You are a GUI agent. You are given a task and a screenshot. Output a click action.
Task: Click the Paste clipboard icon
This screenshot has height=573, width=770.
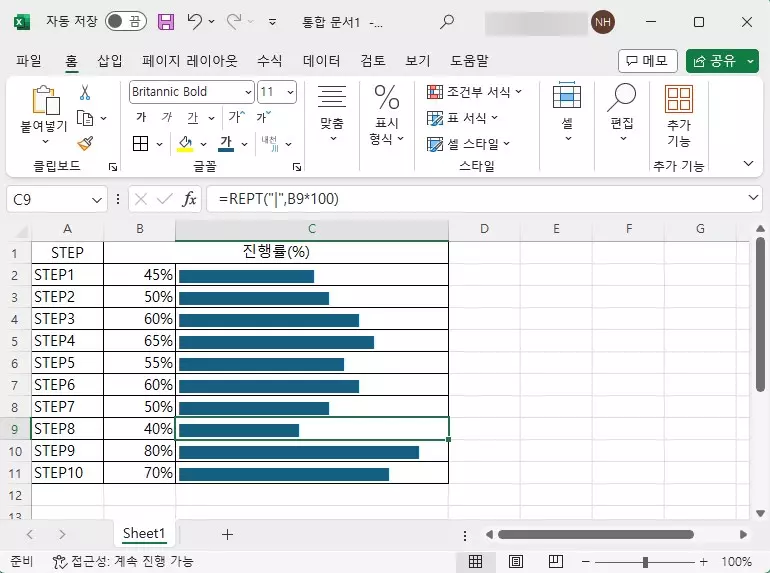46,100
